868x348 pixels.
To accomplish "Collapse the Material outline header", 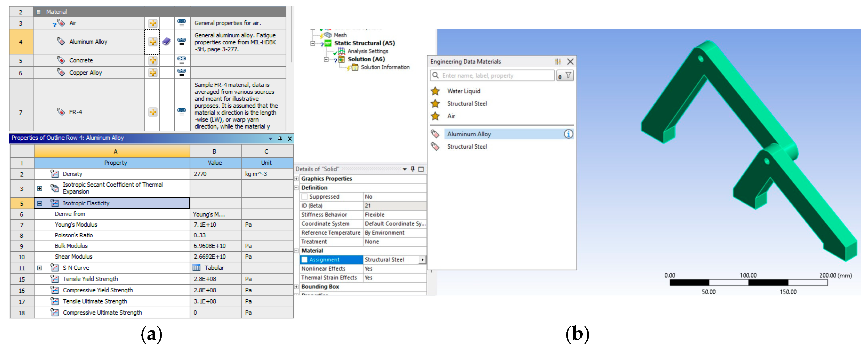I will coord(38,12).
